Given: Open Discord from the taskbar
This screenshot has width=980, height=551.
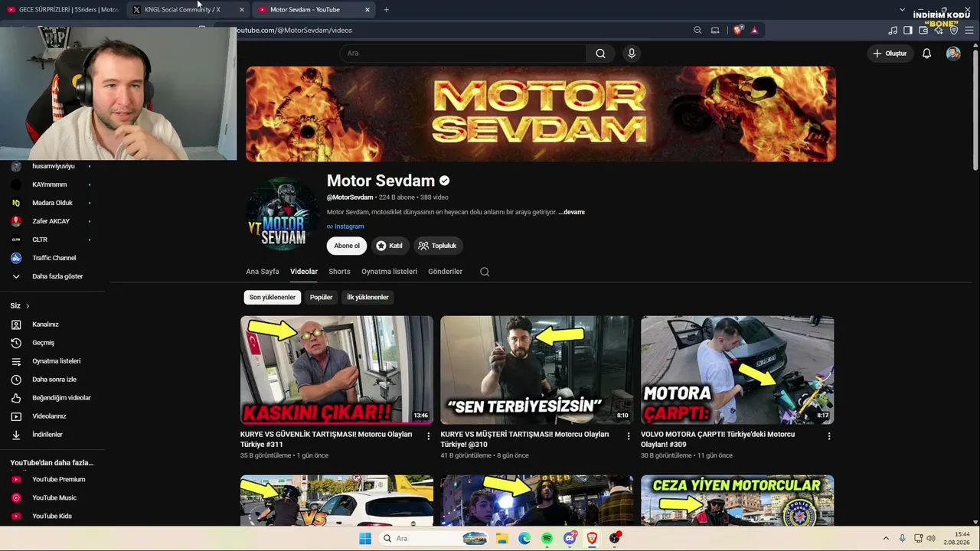Looking at the screenshot, I should [570, 539].
